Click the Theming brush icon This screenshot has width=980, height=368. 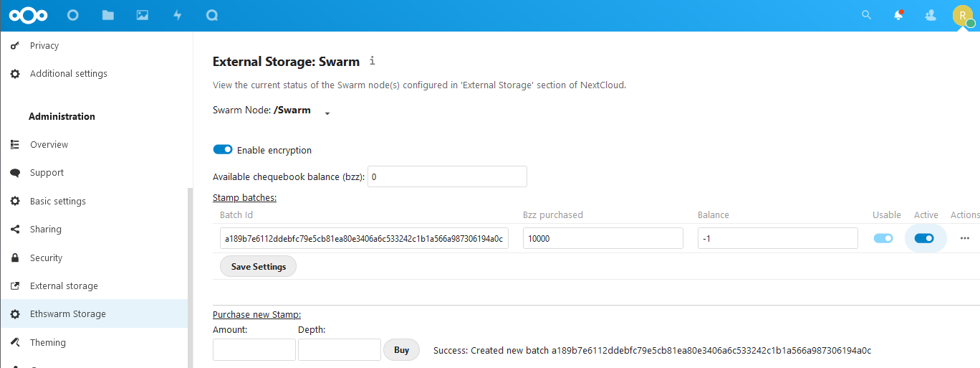15,342
